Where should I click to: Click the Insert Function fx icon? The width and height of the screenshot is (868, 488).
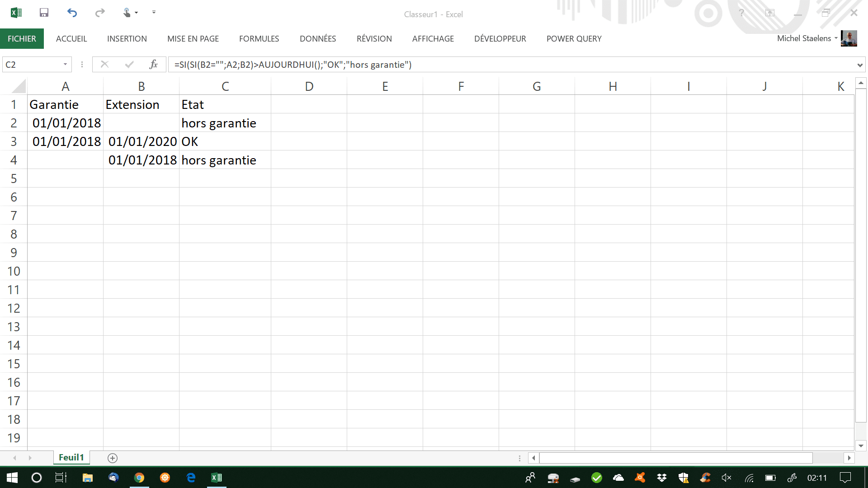click(153, 65)
